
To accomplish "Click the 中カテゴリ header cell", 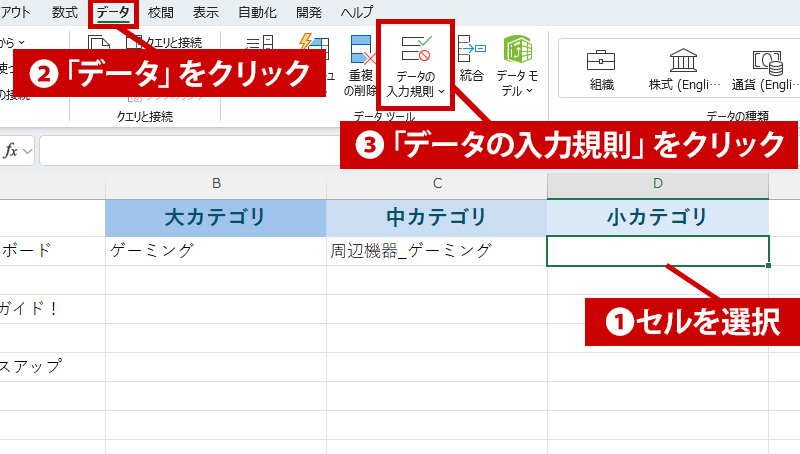I will [x=437, y=218].
